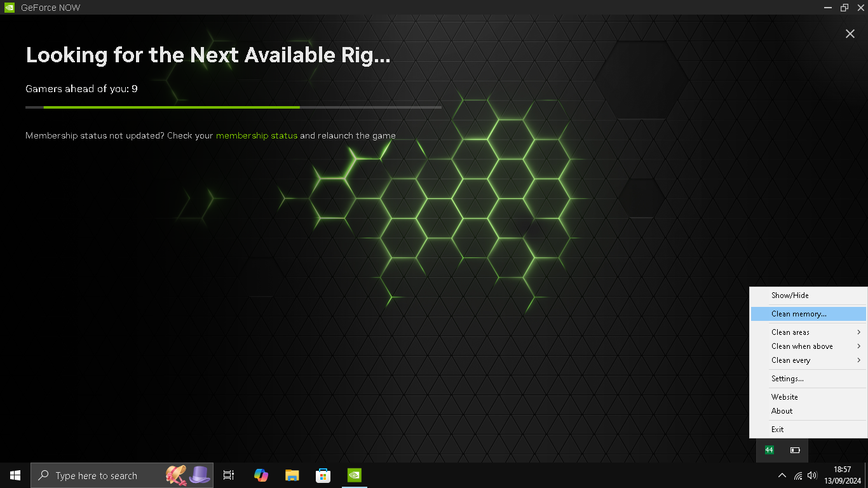Click the GeForce NOW logo in title bar
This screenshot has width=868, height=488.
point(9,8)
